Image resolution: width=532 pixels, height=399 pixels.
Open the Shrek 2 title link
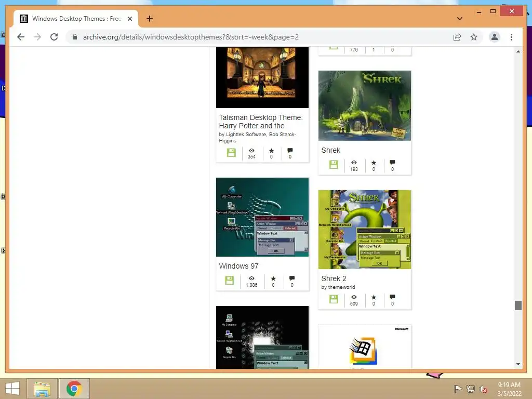coord(334,278)
